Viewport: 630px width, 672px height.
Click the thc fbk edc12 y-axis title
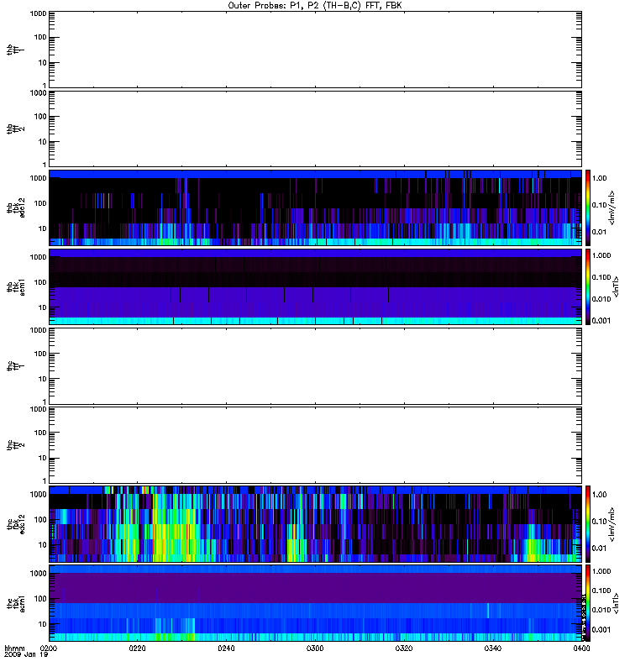tap(15, 524)
